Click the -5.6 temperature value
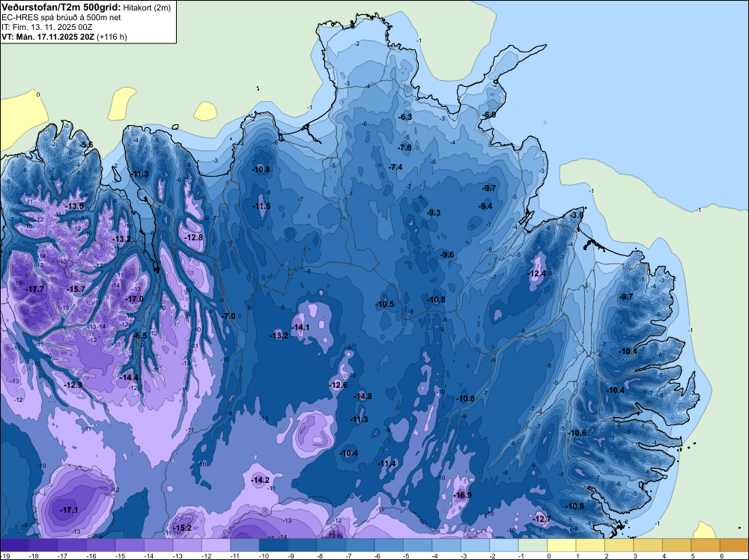 coord(86,144)
